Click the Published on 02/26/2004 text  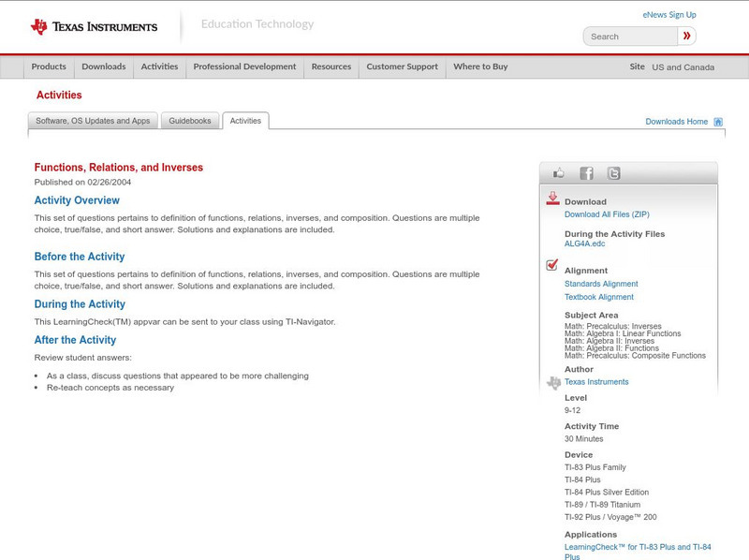[x=82, y=182]
